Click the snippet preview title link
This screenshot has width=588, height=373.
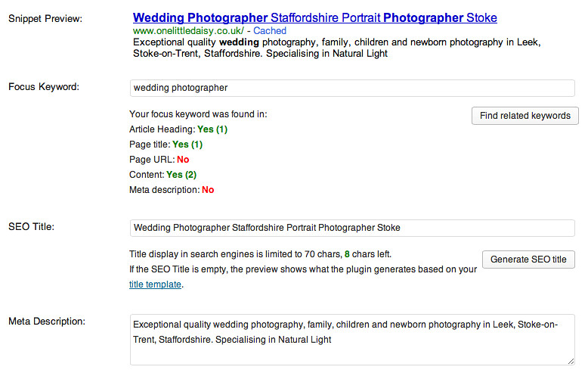pyautogui.click(x=314, y=17)
